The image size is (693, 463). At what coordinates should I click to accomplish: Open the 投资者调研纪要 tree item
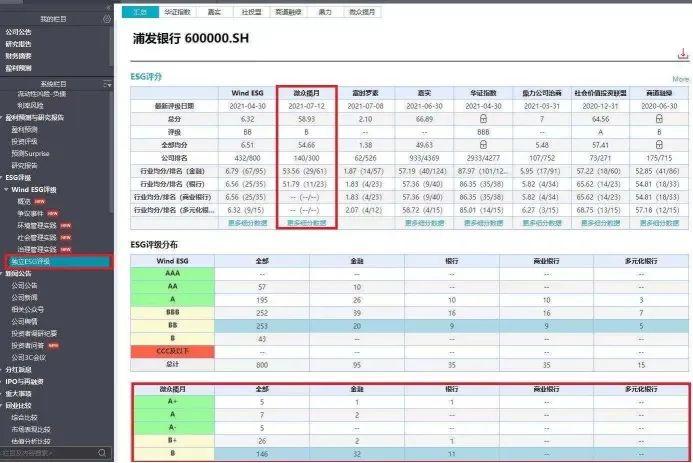pyautogui.click(x=34, y=334)
